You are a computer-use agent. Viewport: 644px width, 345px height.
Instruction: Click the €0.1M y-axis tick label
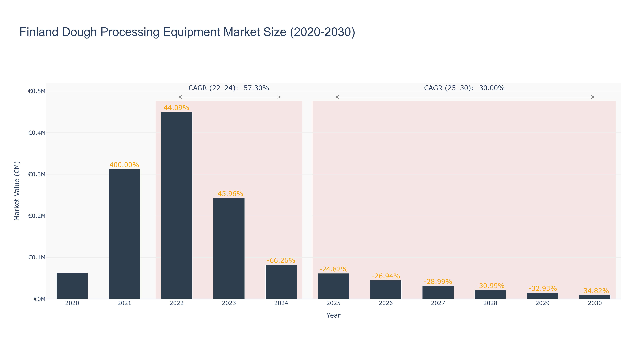pos(37,257)
